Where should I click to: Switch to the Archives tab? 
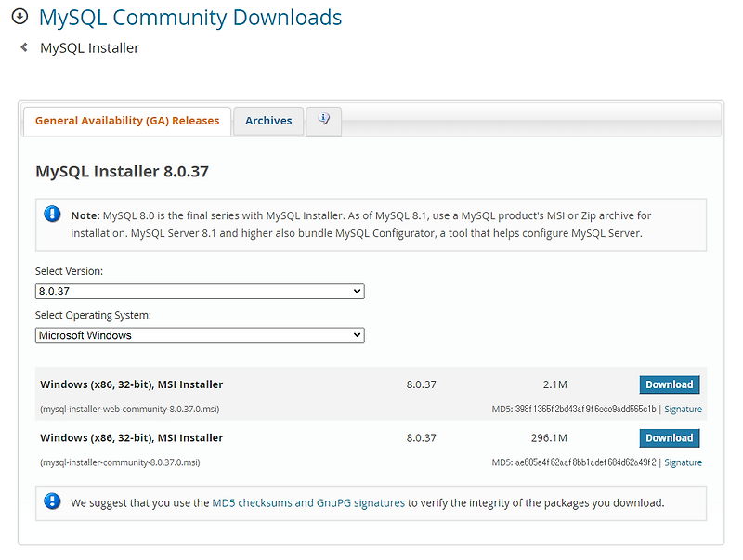(268, 121)
